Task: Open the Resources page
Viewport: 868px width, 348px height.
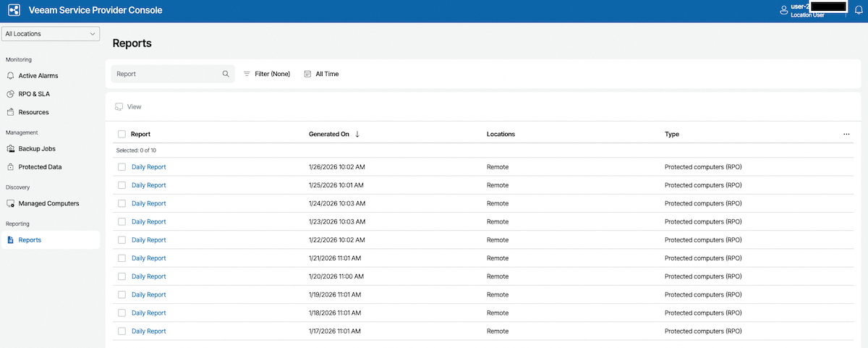Action: pos(33,112)
